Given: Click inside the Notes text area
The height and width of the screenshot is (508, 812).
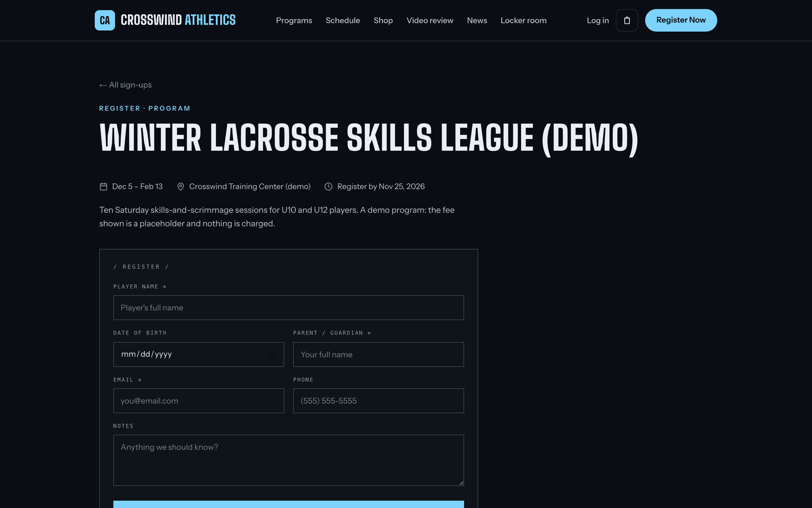Looking at the screenshot, I should tap(288, 460).
